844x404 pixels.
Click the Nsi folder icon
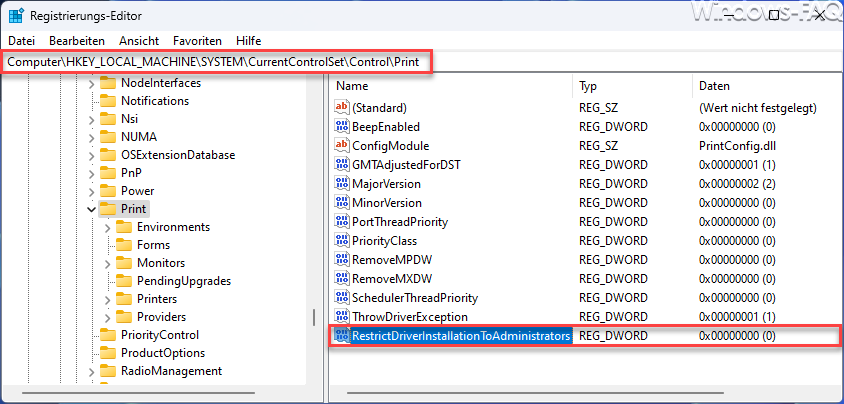[108, 118]
